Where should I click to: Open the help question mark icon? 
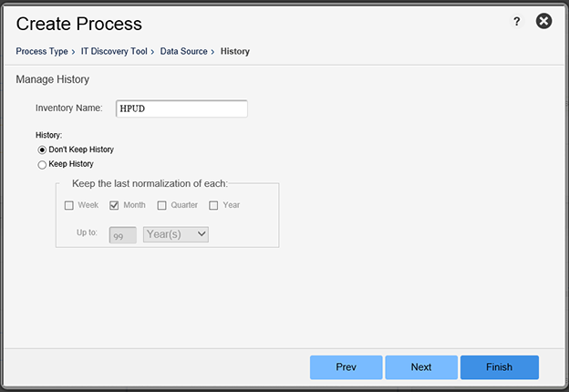coord(517,21)
